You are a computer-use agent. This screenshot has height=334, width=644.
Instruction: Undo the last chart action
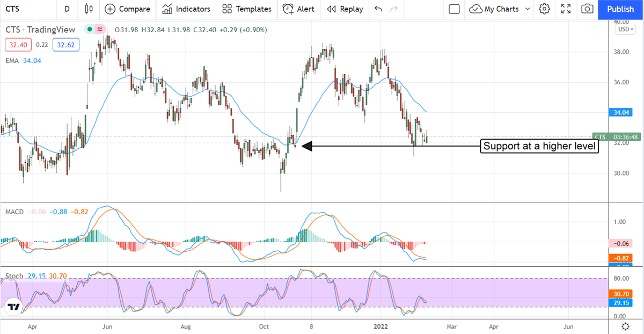coord(378,9)
